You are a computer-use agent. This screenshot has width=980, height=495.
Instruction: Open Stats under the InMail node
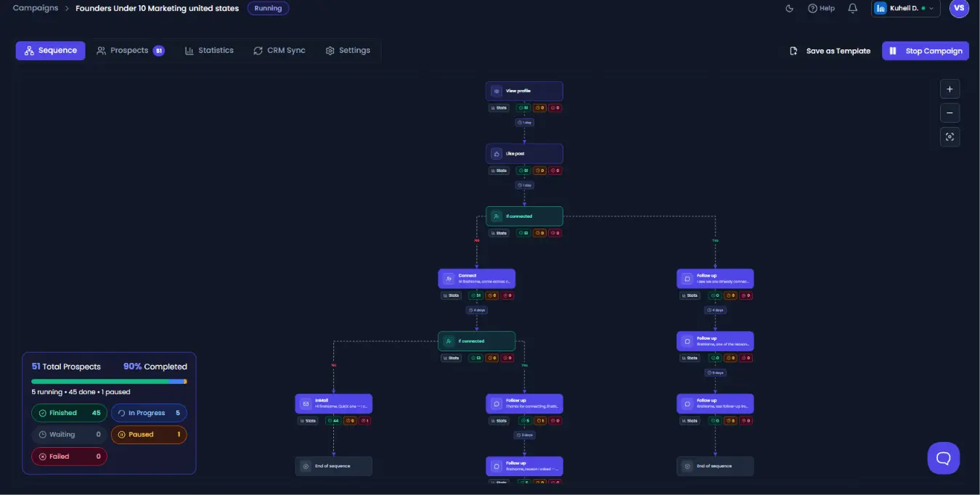pyautogui.click(x=308, y=420)
